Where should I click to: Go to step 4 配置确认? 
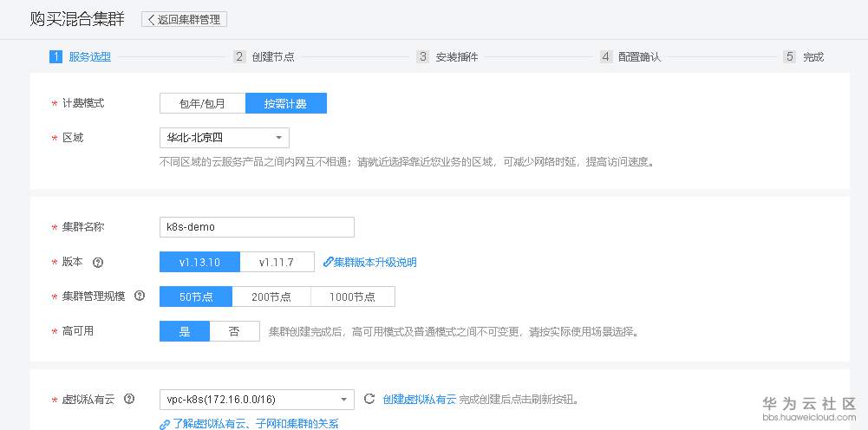pyautogui.click(x=630, y=56)
